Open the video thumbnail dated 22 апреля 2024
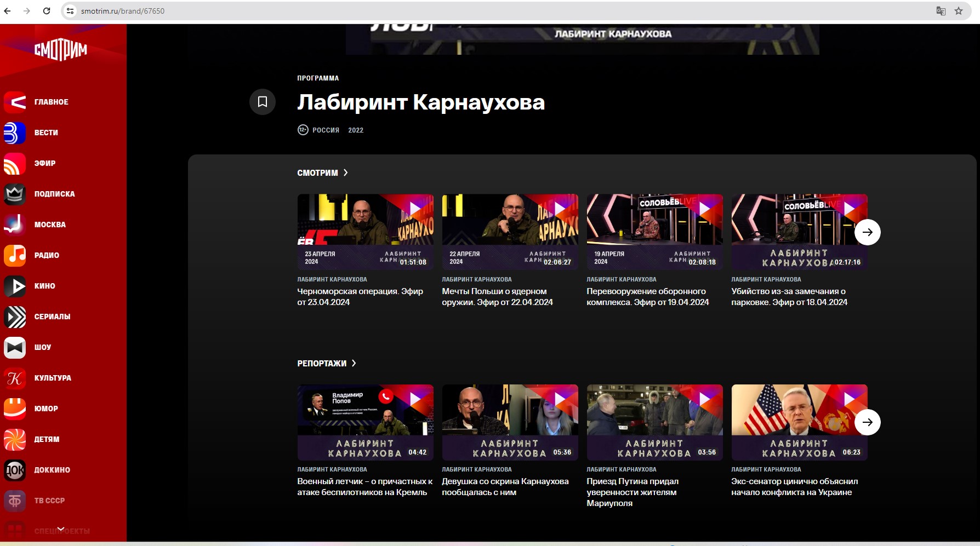The width and height of the screenshot is (980, 546). [x=510, y=232]
